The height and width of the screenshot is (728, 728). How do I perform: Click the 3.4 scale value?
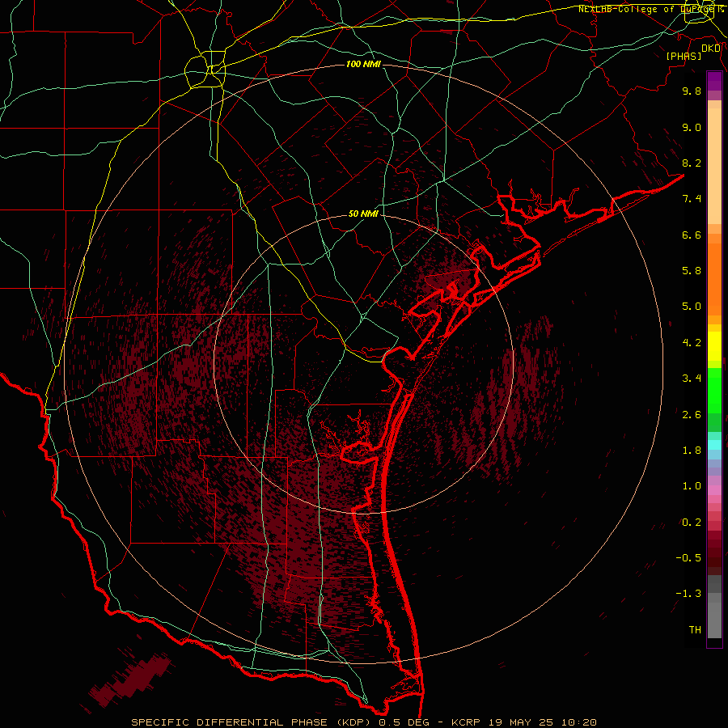(x=692, y=379)
